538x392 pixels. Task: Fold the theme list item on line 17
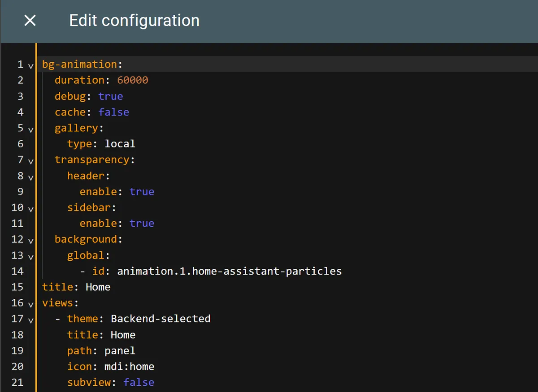pos(30,320)
